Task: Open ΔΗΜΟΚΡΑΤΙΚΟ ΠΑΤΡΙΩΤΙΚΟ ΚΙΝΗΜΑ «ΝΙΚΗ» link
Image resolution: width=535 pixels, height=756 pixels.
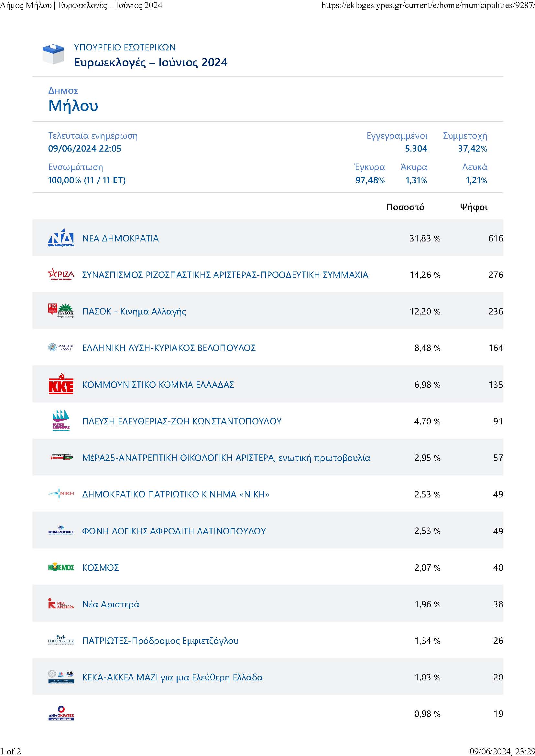Action: (x=176, y=494)
